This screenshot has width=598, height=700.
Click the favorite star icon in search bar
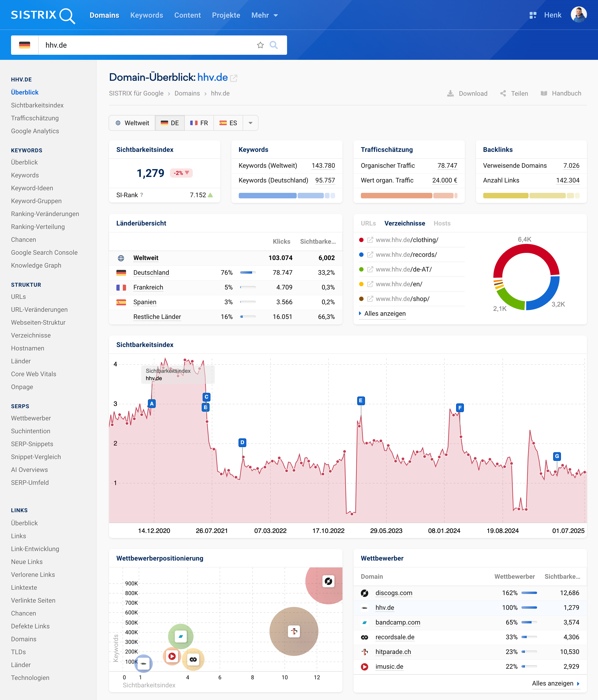click(x=260, y=45)
